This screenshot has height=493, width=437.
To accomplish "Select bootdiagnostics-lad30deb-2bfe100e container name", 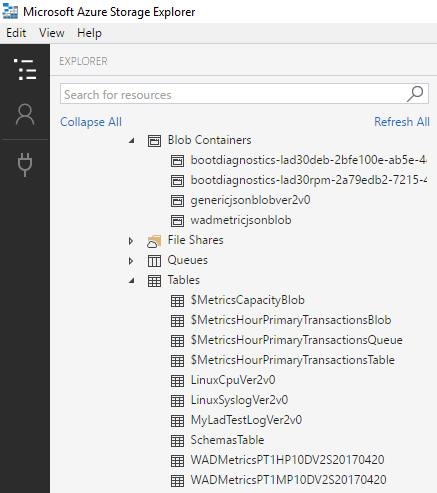I will [308, 160].
